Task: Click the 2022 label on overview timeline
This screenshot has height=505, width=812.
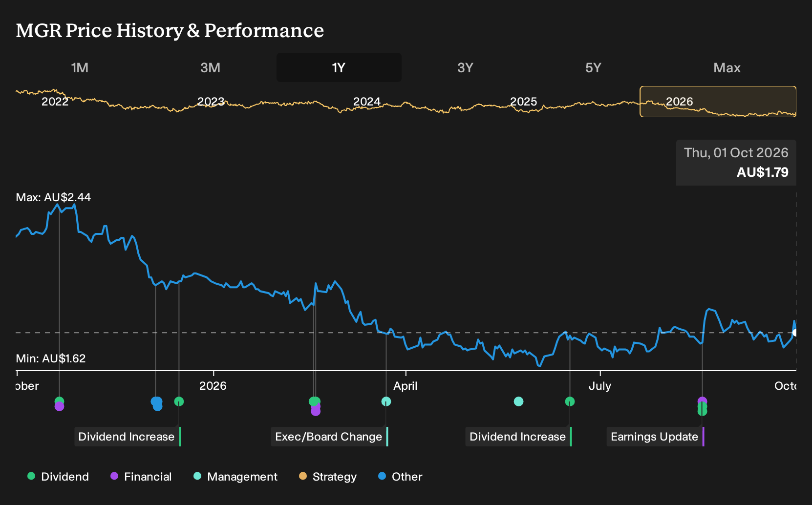Action: click(55, 102)
